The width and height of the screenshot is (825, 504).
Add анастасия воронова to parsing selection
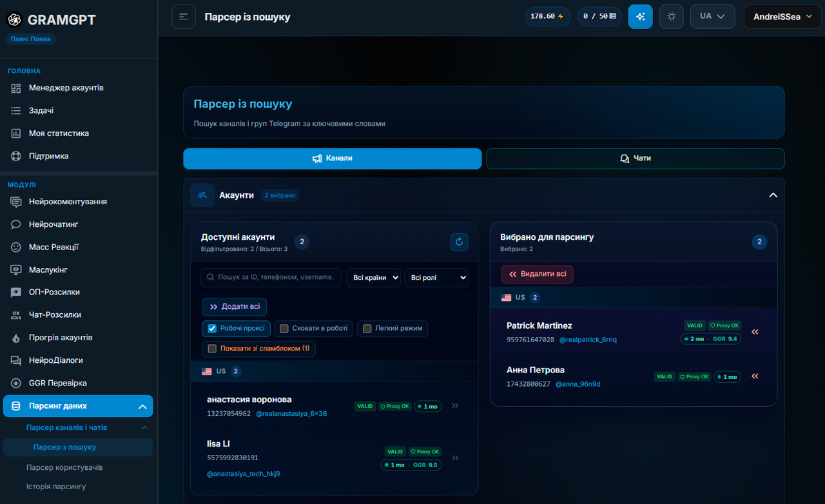pos(455,406)
